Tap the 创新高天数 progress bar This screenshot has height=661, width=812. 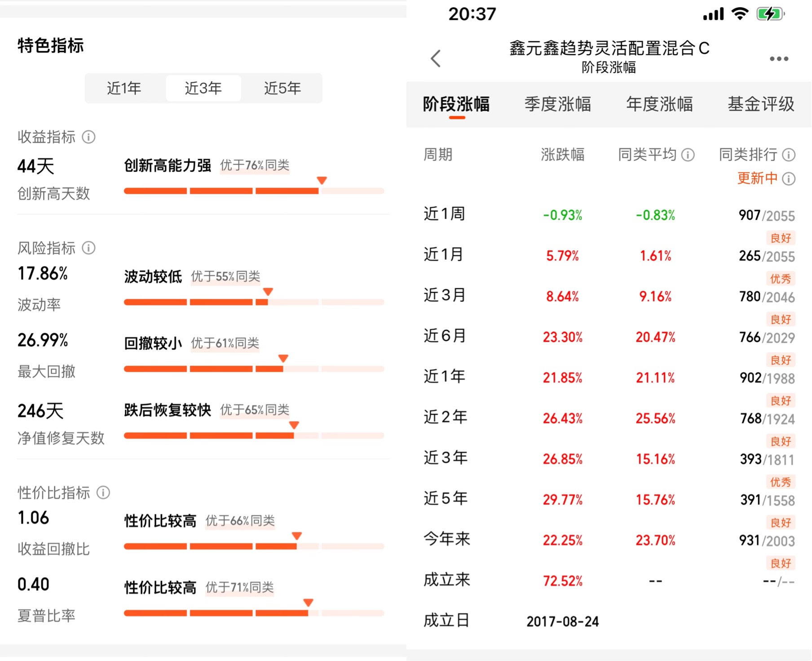(254, 191)
